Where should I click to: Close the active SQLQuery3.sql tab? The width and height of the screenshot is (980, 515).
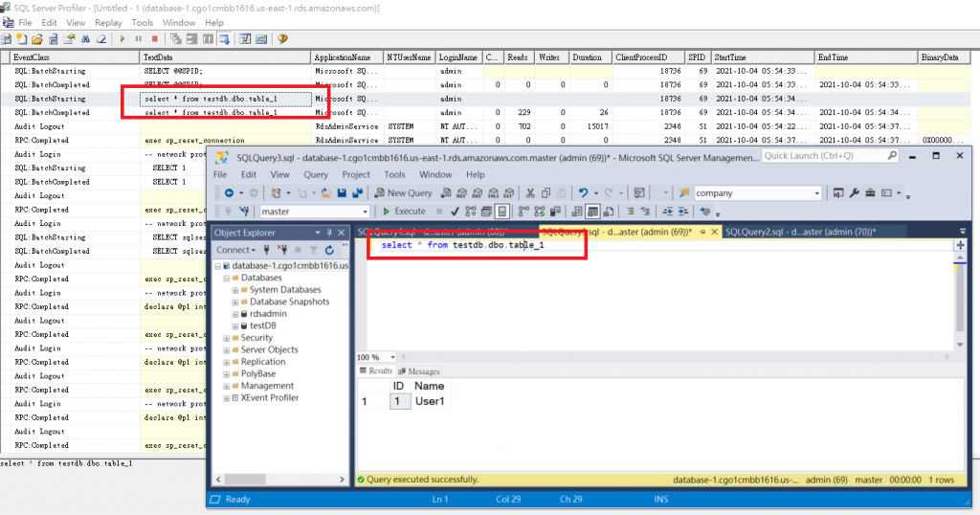714,232
